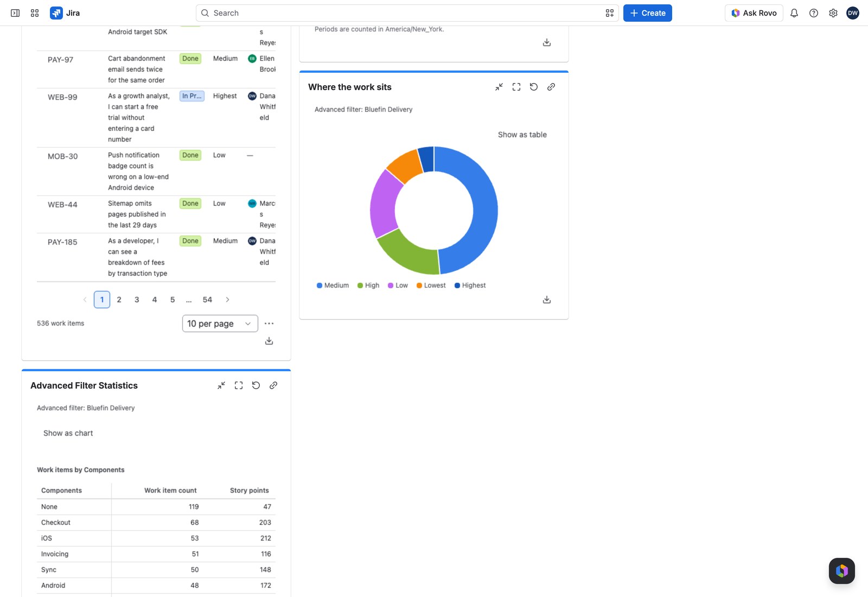
Task: Go to next page arrow in pagination
Action: (227, 300)
